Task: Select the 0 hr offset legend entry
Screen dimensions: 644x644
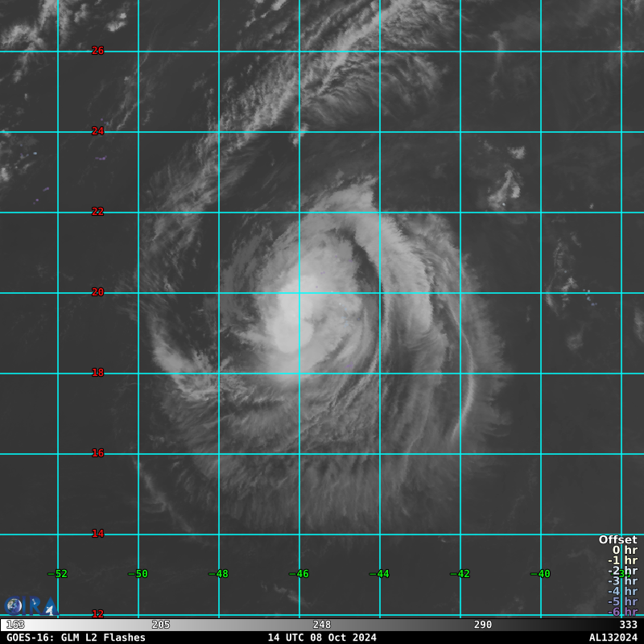Action: point(625,551)
